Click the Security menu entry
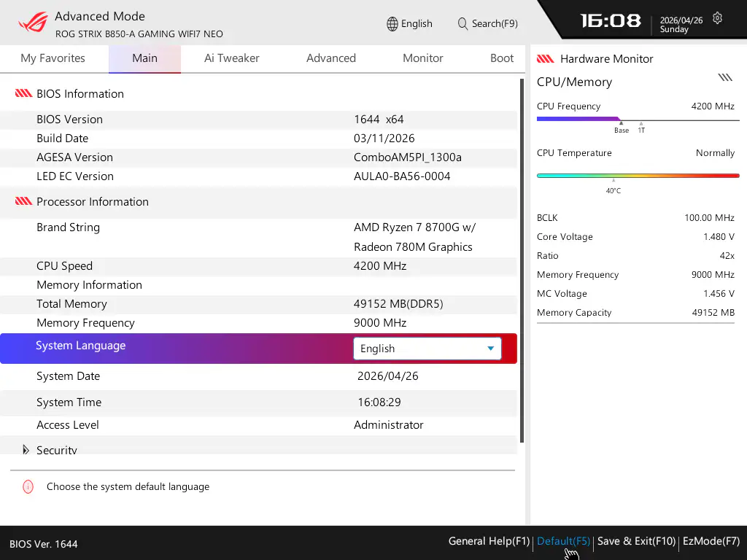This screenshot has height=560, width=747. click(x=57, y=449)
